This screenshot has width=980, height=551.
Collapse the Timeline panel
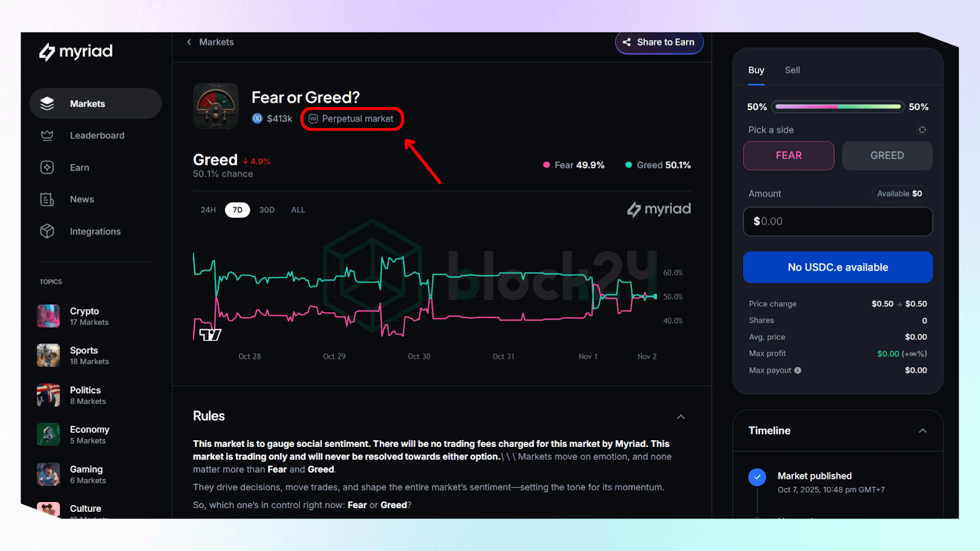[922, 431]
